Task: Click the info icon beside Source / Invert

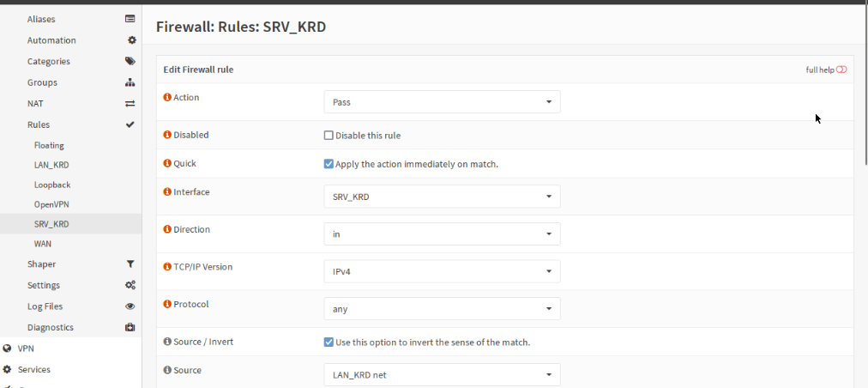Action: pyautogui.click(x=167, y=342)
